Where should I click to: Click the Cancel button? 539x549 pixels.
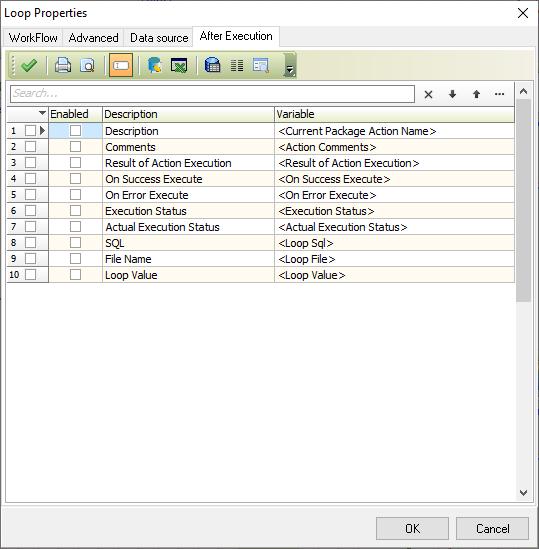click(492, 528)
